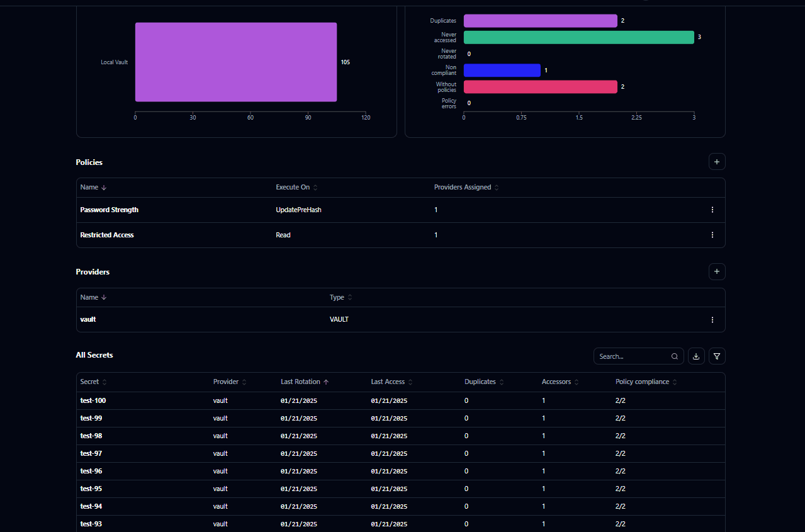Sort secrets using the Last Access chevron

(410, 382)
